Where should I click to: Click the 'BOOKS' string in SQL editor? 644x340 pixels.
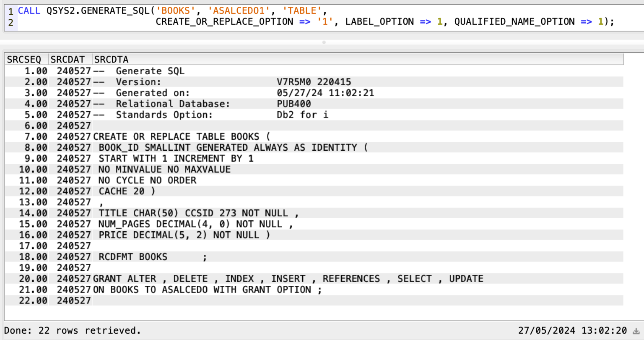[x=176, y=11]
